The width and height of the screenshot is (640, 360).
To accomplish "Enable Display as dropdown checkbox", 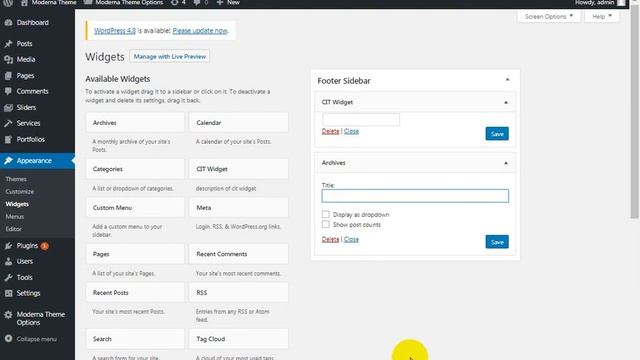I will point(325,214).
